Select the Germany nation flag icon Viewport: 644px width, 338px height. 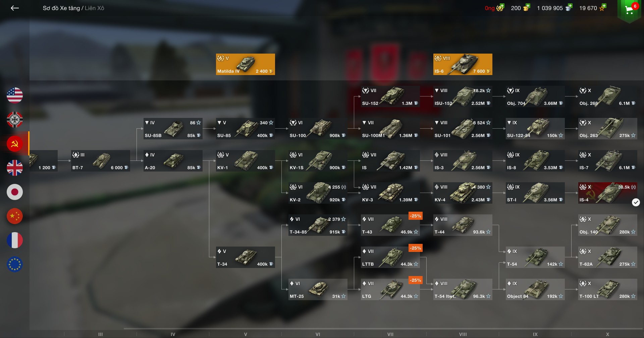coord(15,120)
